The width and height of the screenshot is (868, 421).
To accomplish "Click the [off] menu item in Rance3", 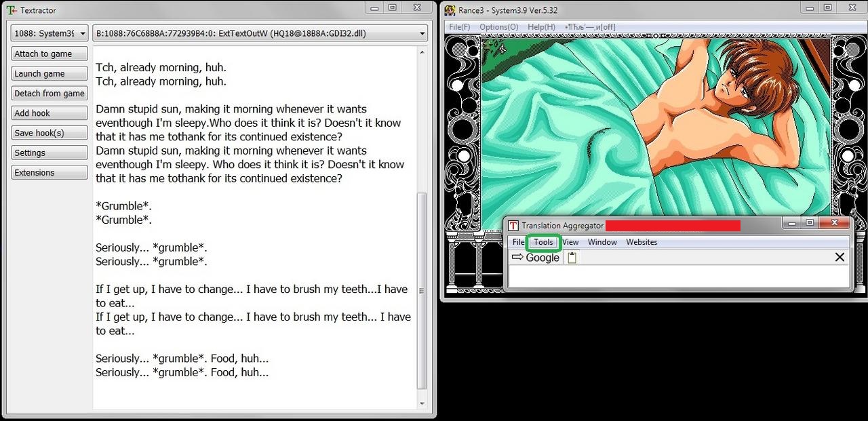I will [590, 27].
